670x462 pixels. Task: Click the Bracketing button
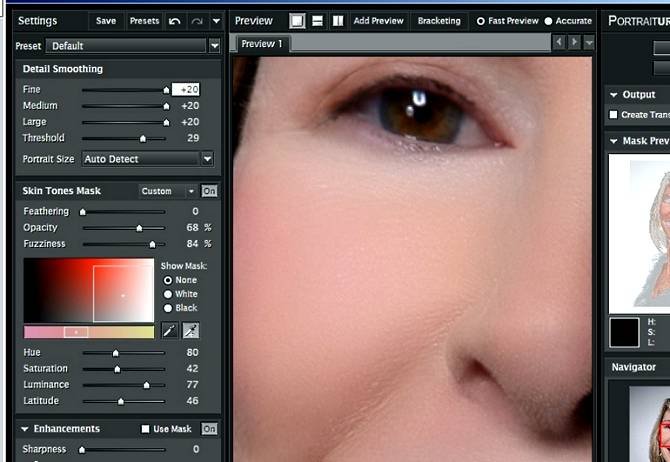[439, 21]
